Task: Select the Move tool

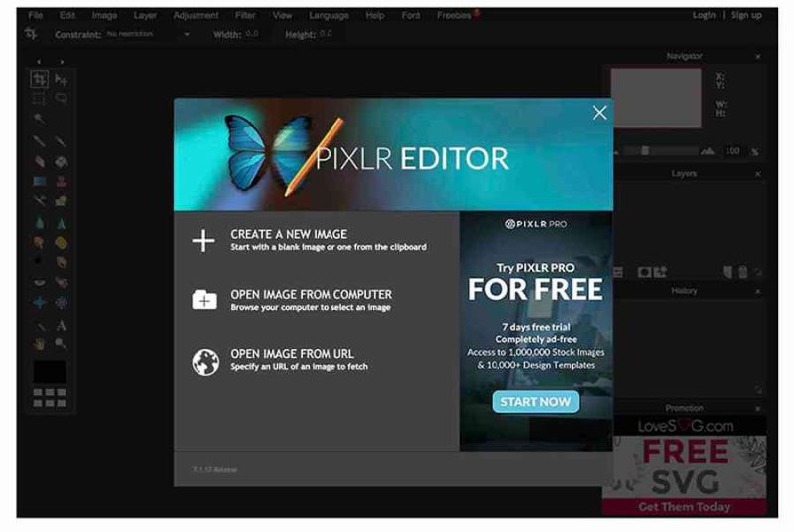Action: (61, 79)
